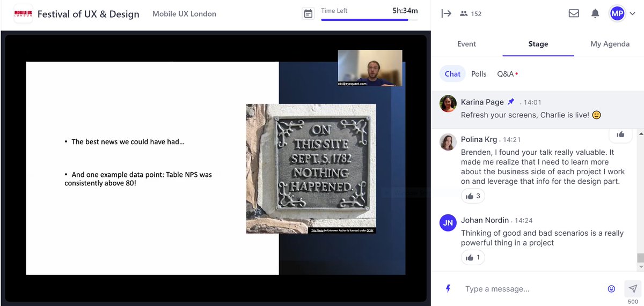The image size is (644, 306).
Task: Switch to the Event tab
Action: (466, 44)
